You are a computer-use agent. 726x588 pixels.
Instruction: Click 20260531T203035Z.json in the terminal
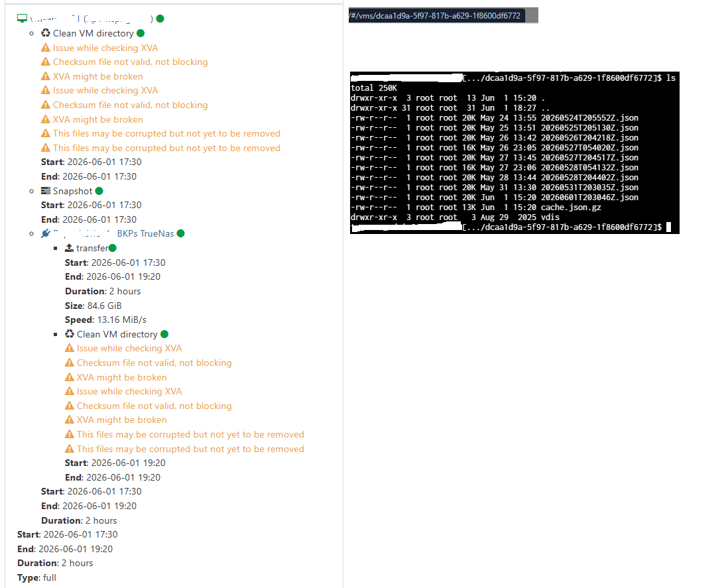tap(589, 188)
